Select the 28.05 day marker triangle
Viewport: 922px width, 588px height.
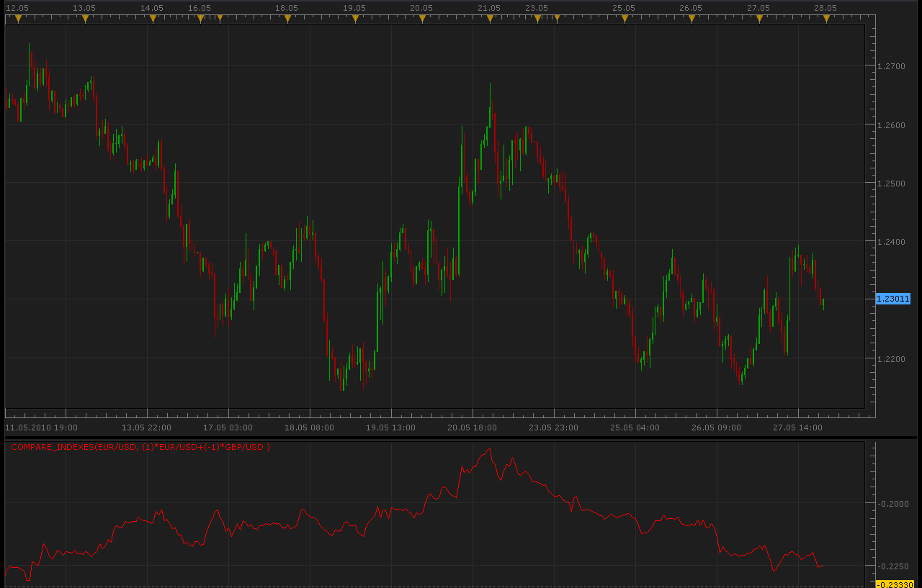pyautogui.click(x=826, y=19)
